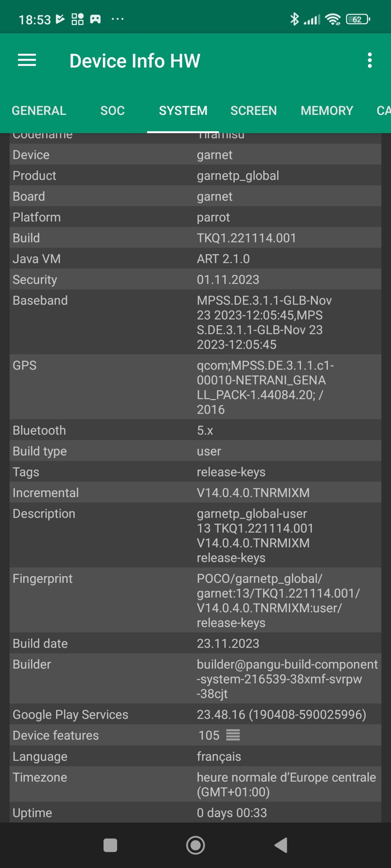This screenshot has height=868, width=391.
Task: Select the SYSTEM tab
Action: 183,111
